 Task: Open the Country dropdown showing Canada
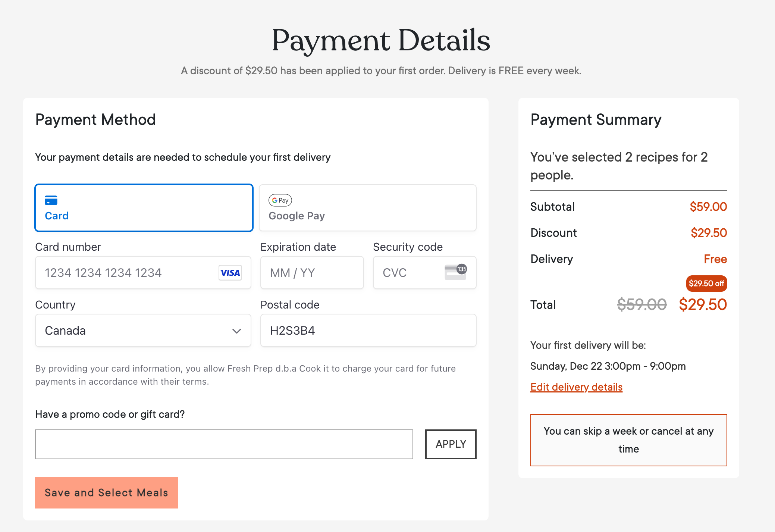(x=143, y=331)
